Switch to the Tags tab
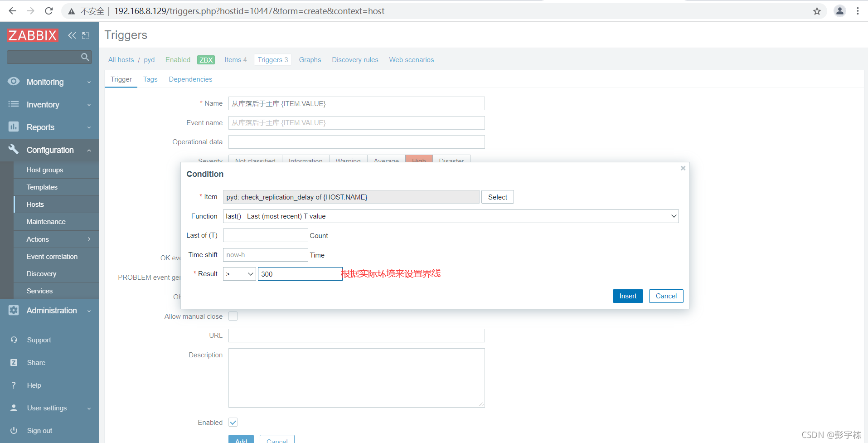 click(x=150, y=79)
